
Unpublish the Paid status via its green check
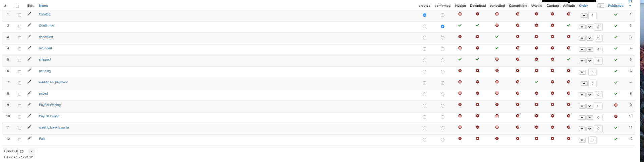(x=615, y=139)
